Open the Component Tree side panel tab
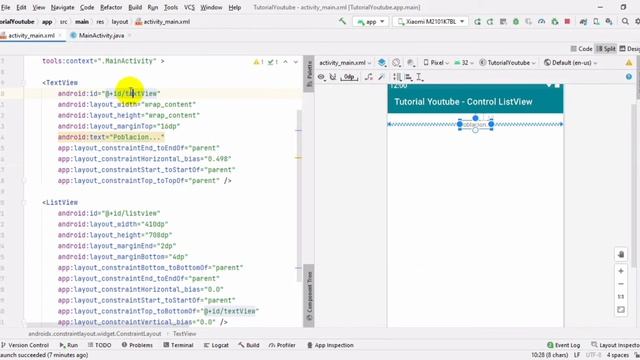This screenshot has height=360, width=640. click(309, 296)
